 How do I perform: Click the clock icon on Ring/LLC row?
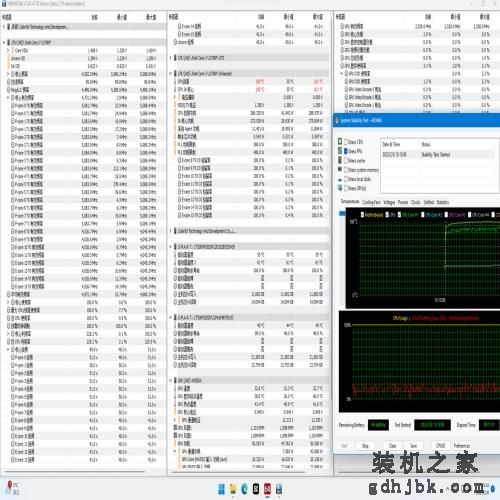pos(9,90)
